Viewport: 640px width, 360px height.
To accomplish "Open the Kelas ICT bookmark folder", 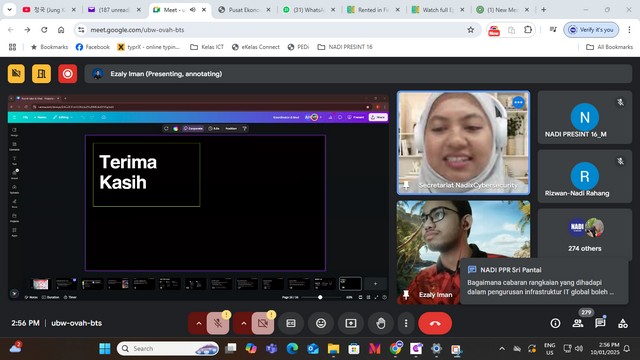I will coord(207,47).
